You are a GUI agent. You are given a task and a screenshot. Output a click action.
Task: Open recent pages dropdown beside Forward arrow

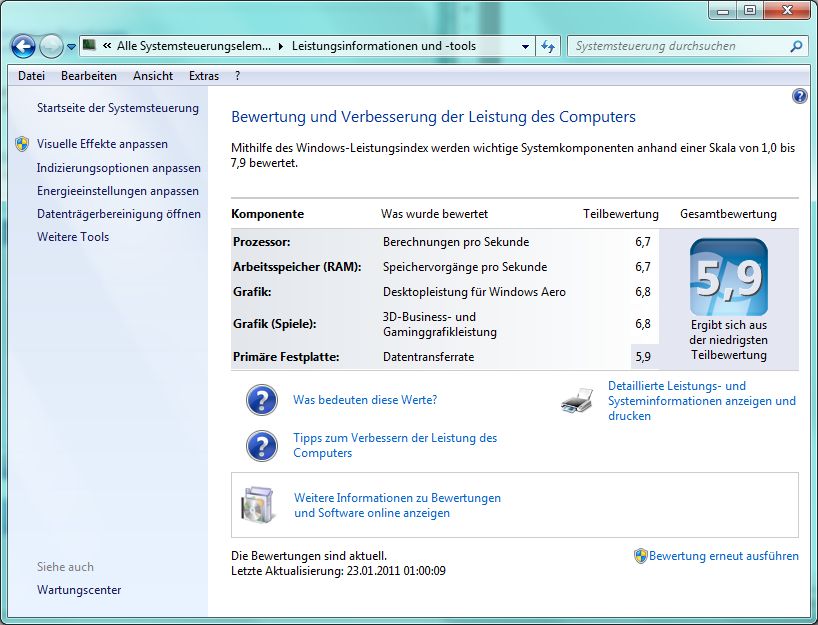point(71,47)
